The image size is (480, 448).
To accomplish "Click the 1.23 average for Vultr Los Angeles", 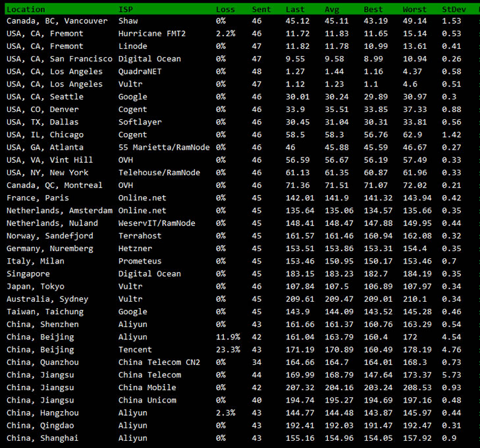I will click(x=334, y=84).
